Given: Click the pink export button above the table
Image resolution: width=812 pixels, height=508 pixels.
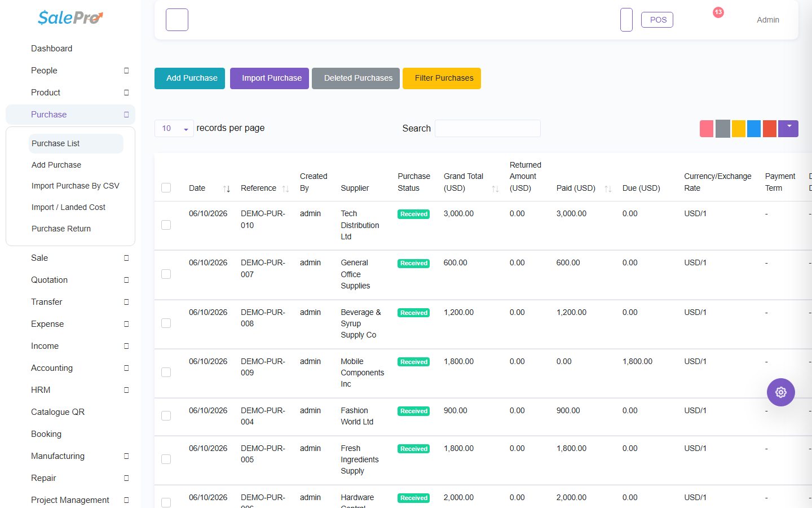Looking at the screenshot, I should tap(707, 129).
